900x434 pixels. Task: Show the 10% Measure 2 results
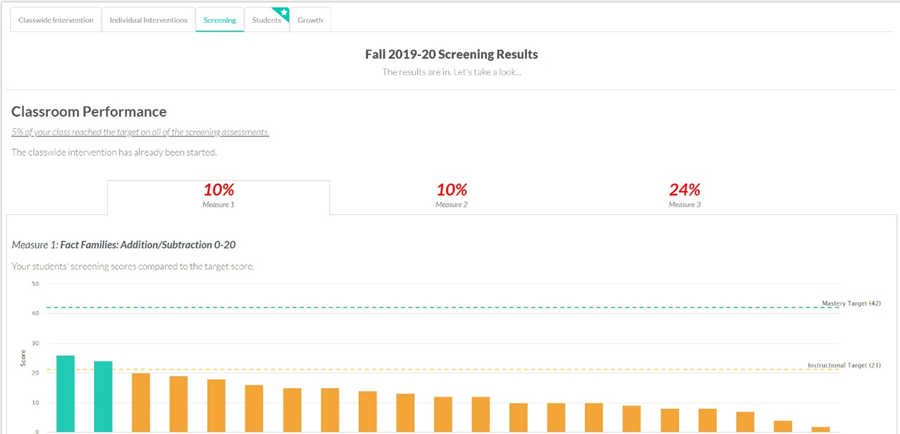coord(451,195)
